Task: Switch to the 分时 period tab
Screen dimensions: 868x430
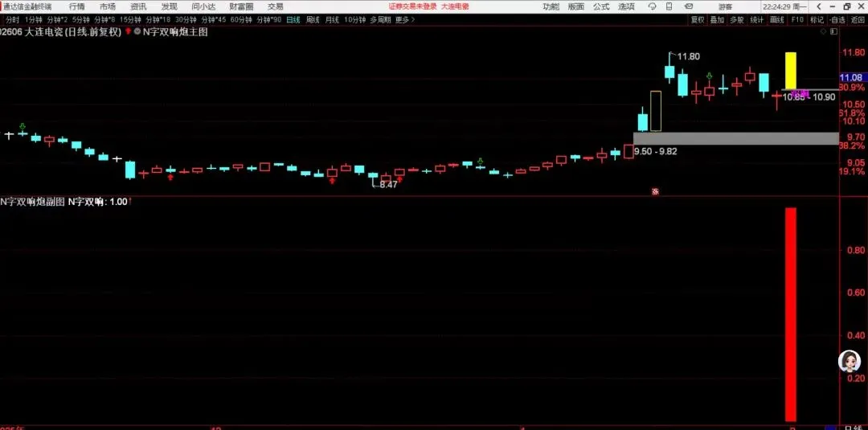Action: coord(12,19)
